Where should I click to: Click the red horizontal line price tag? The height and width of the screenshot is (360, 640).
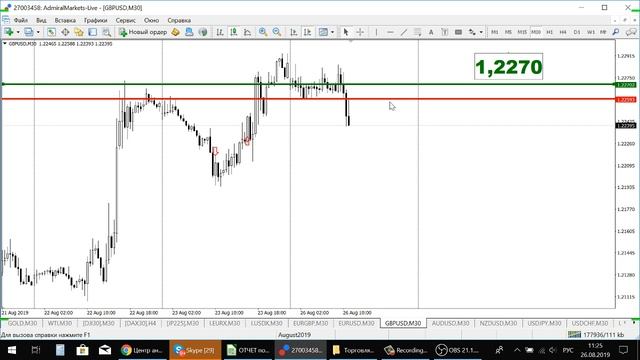coord(626,100)
